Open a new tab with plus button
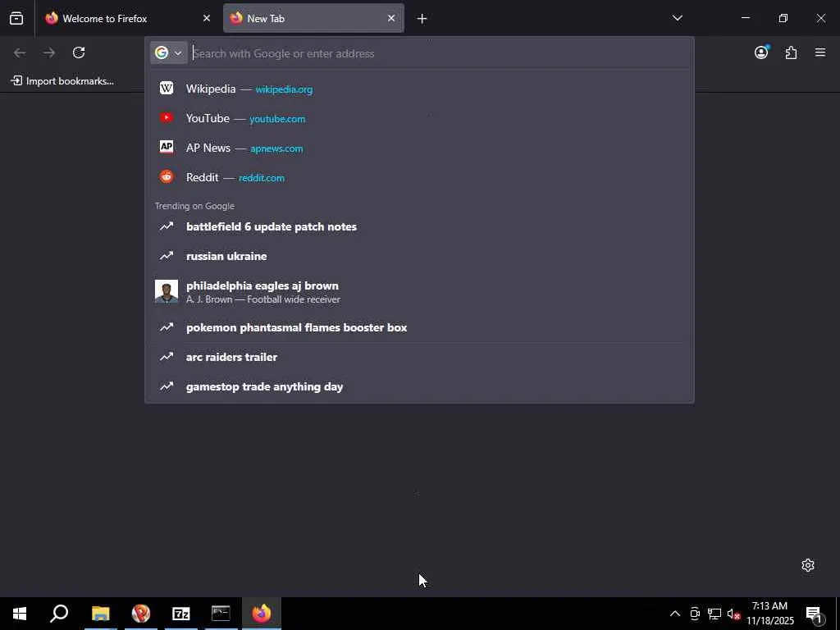This screenshot has width=840, height=630. pos(422,19)
